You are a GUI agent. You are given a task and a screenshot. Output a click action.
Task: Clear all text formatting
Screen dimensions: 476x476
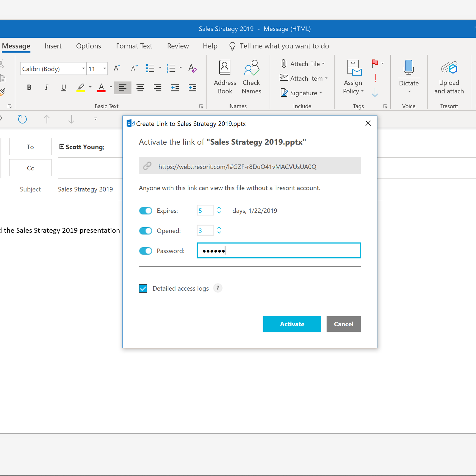pyautogui.click(x=192, y=68)
